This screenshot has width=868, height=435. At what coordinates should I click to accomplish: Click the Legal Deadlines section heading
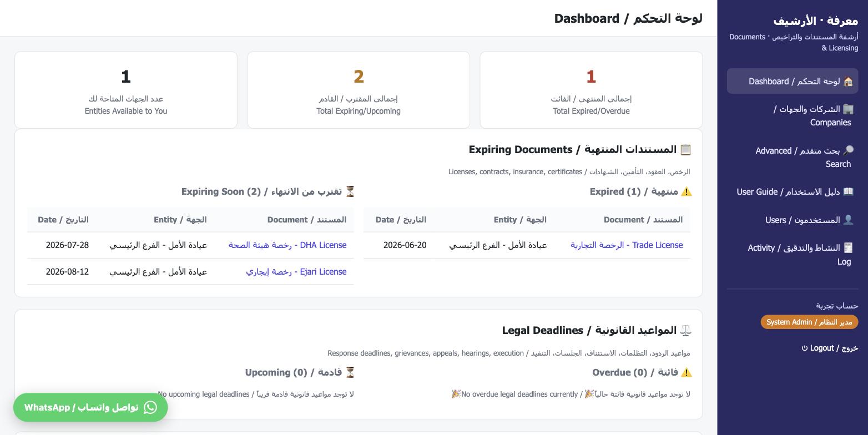pyautogui.click(x=597, y=331)
